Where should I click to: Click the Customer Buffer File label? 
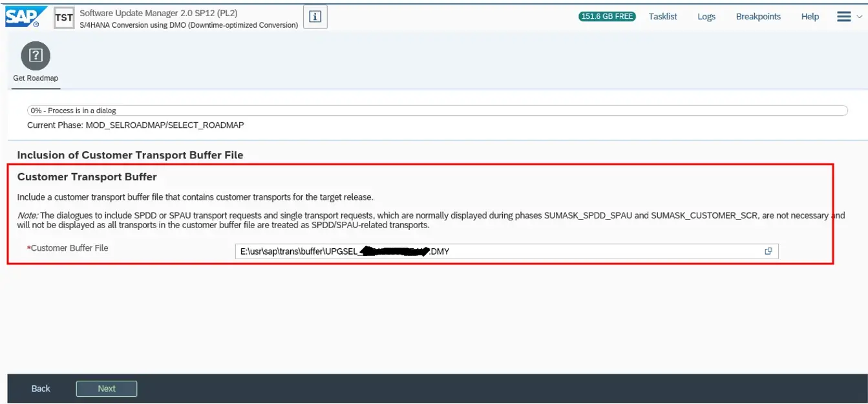pos(68,248)
